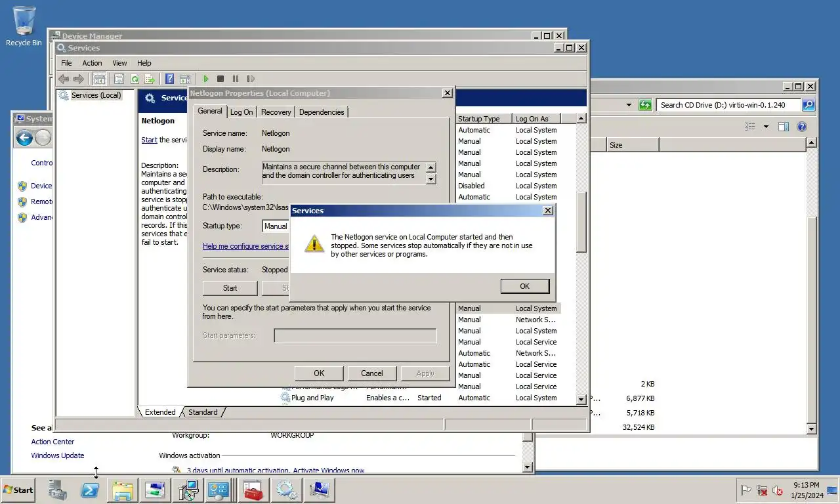Click the Export List toolbar icon

150,79
